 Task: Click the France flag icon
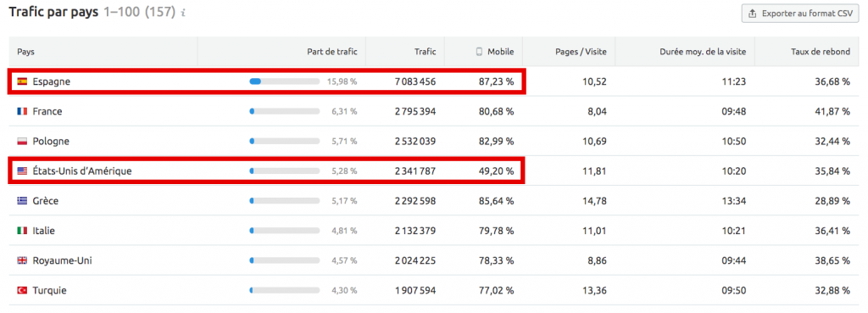pos(22,111)
